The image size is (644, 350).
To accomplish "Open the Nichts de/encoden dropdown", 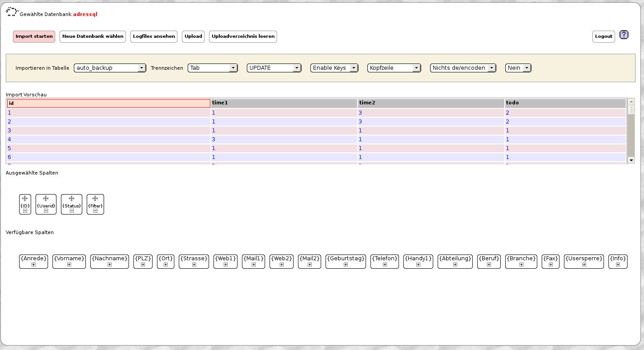I will click(x=463, y=68).
